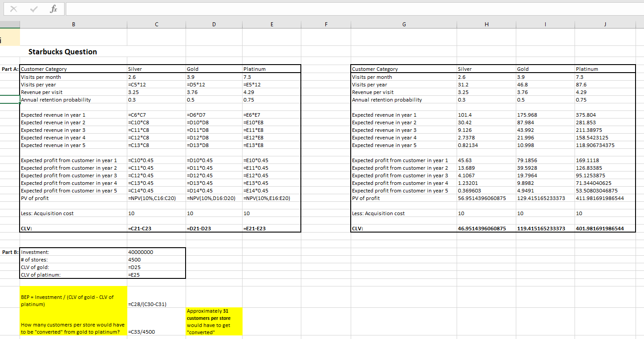Select cell with formula =C5*12
Viewport: 644px width, 339px height.
click(156, 85)
